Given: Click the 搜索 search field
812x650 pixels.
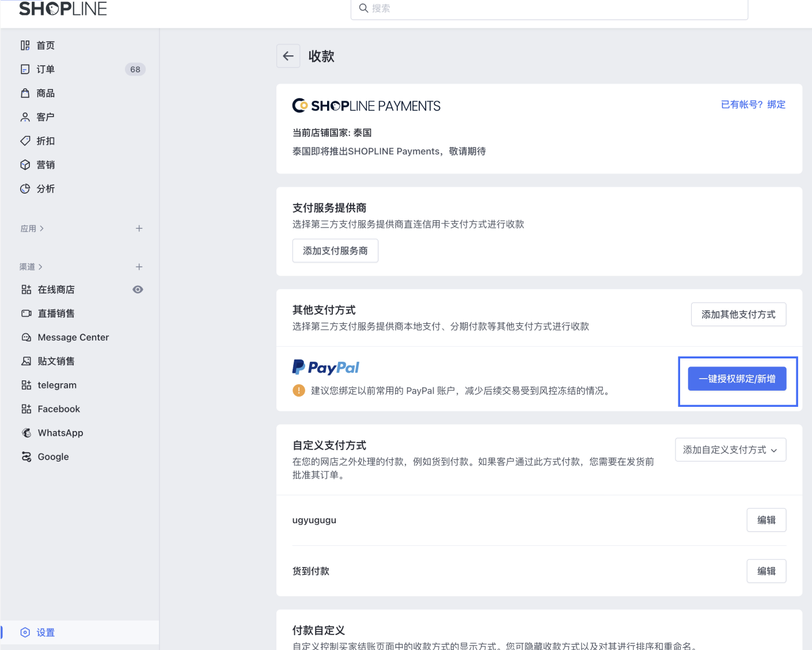Looking at the screenshot, I should [x=549, y=9].
